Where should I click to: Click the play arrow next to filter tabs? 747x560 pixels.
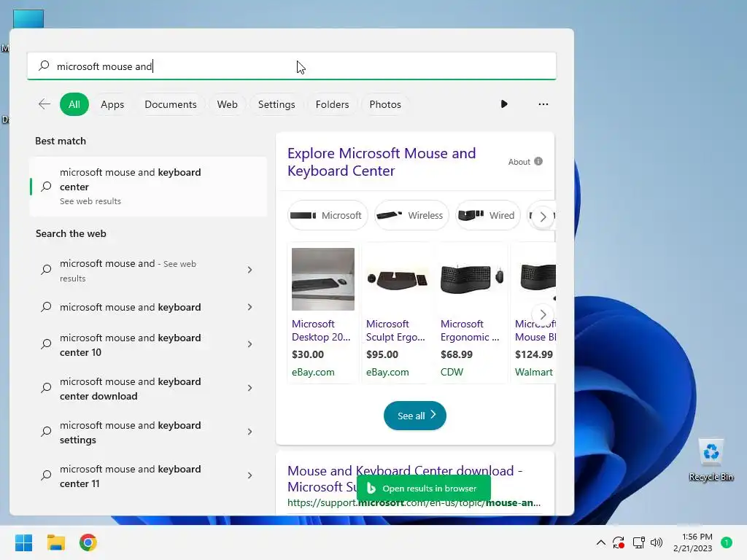tap(504, 104)
